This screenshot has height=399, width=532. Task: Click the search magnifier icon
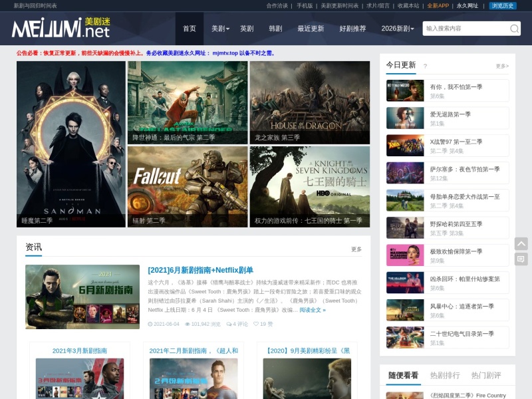(x=514, y=29)
